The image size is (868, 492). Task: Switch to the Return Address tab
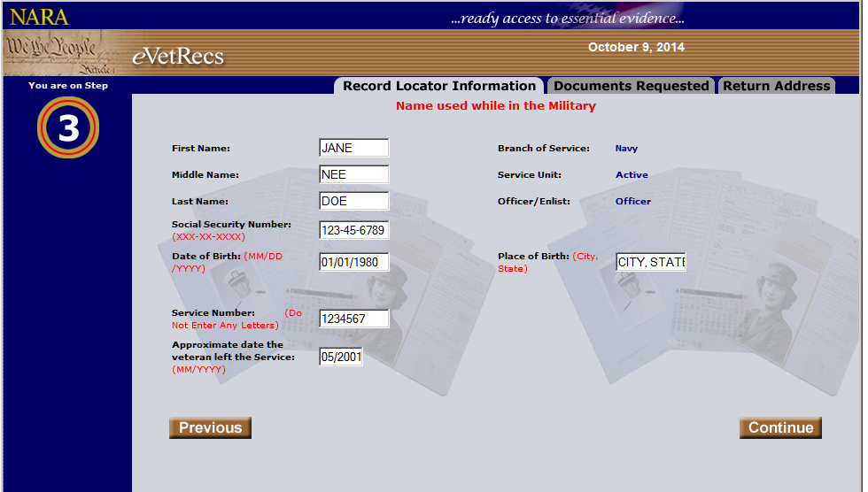click(x=776, y=86)
